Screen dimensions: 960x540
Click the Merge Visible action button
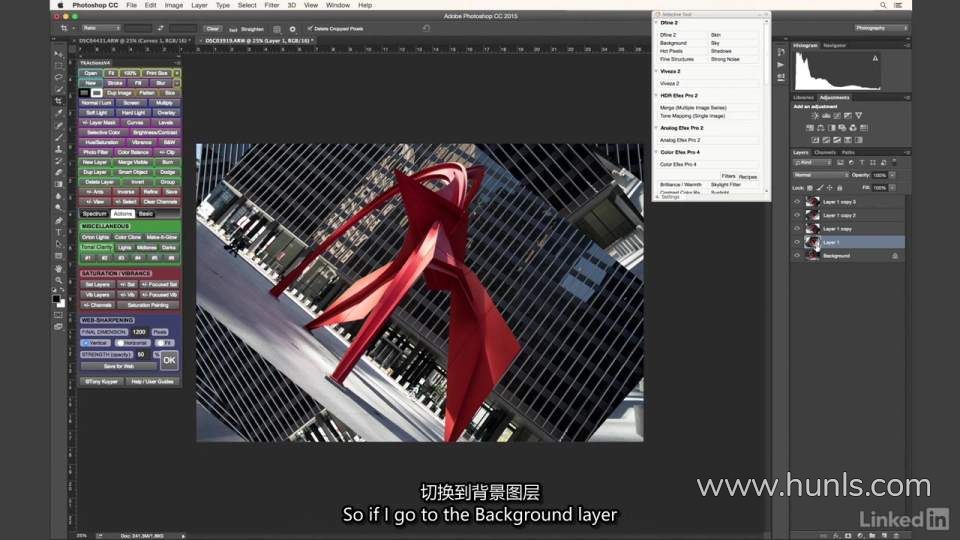click(x=133, y=162)
